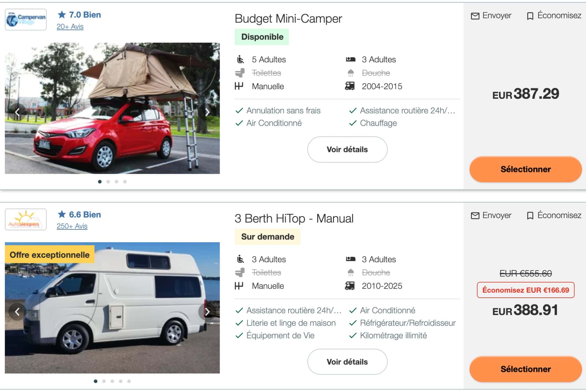Click the second carousel dot under red camper
This screenshot has height=392, width=586.
pos(108,181)
